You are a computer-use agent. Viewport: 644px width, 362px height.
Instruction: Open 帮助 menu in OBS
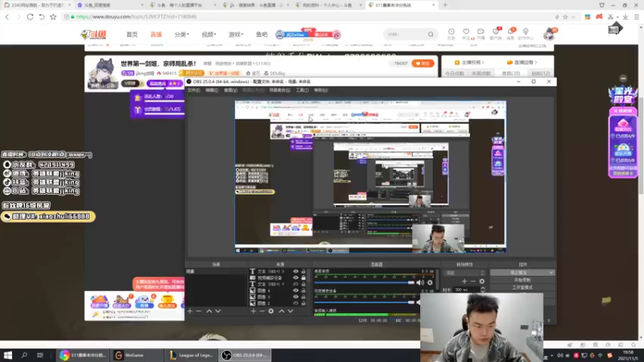321,90
